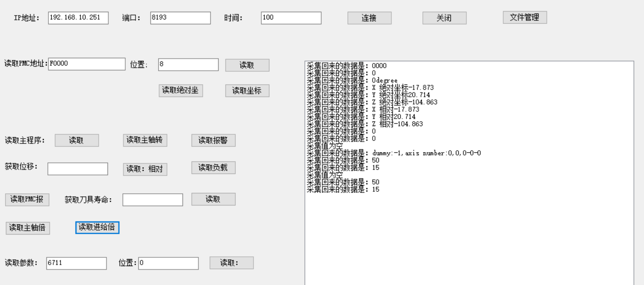Click the 关闭 close connection button

click(x=445, y=17)
